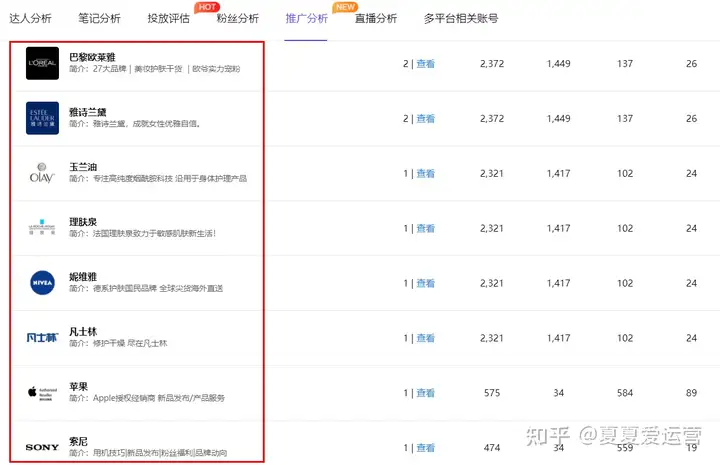Open 查看 link in 雅诗兰黛 row

pos(425,118)
